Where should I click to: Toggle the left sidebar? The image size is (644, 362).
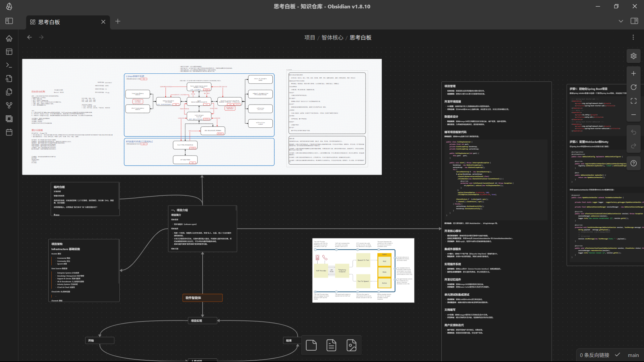(x=9, y=21)
